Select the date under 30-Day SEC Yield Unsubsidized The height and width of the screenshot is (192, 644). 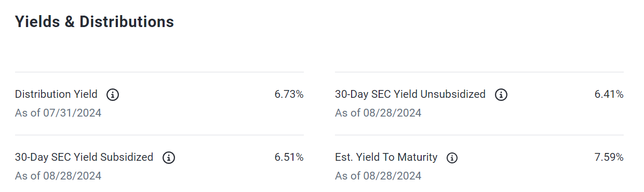(x=378, y=113)
